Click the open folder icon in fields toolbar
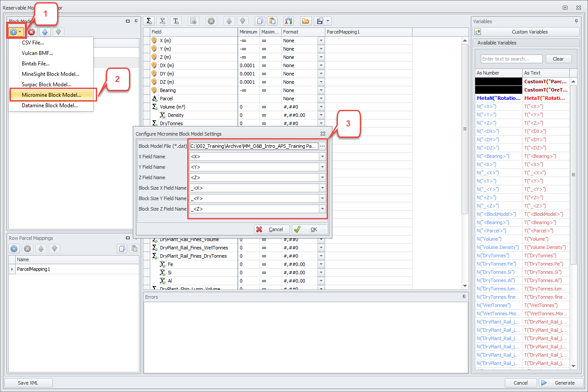The image size is (588, 392). coord(305,21)
